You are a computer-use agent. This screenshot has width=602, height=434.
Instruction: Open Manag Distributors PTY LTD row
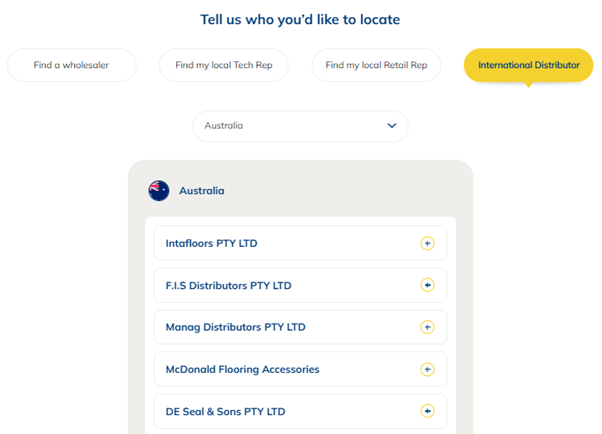point(300,327)
